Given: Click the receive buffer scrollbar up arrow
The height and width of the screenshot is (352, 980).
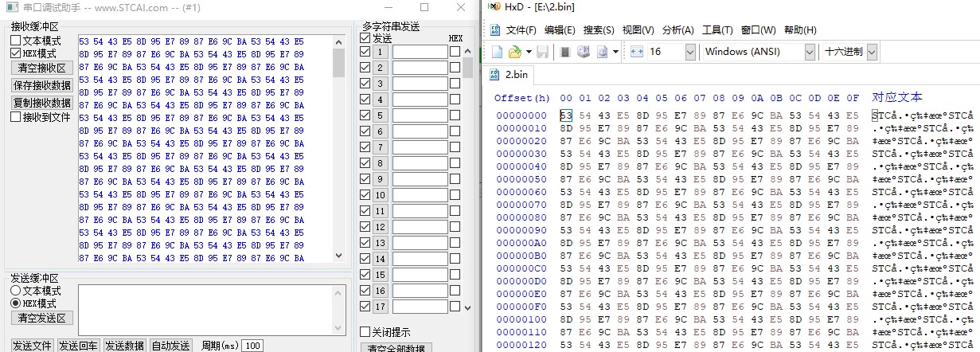Looking at the screenshot, I should click(339, 41).
